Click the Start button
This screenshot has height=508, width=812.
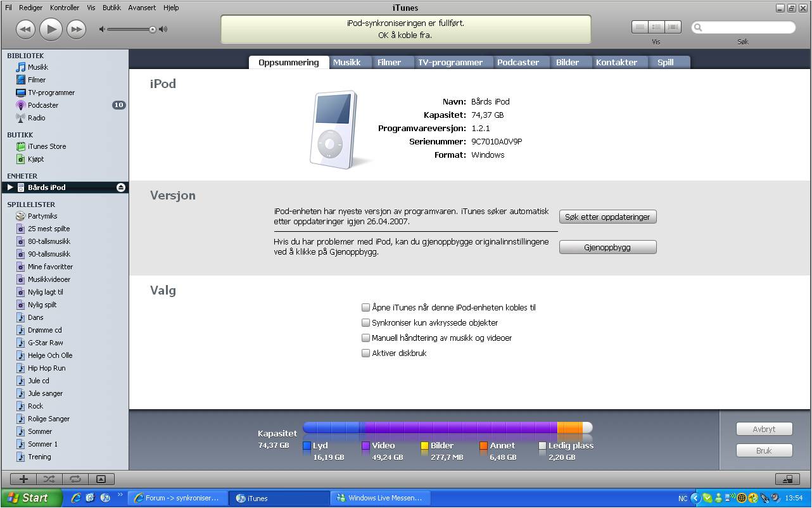point(31,498)
